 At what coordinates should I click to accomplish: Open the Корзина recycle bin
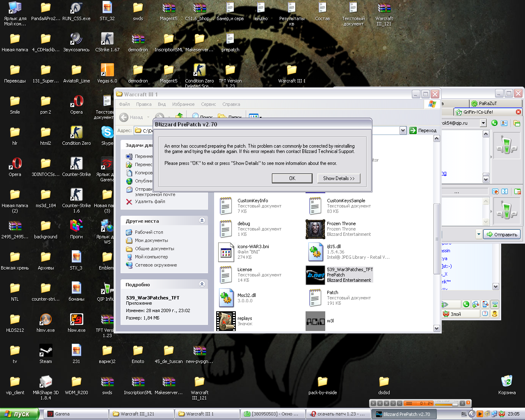pos(507,385)
